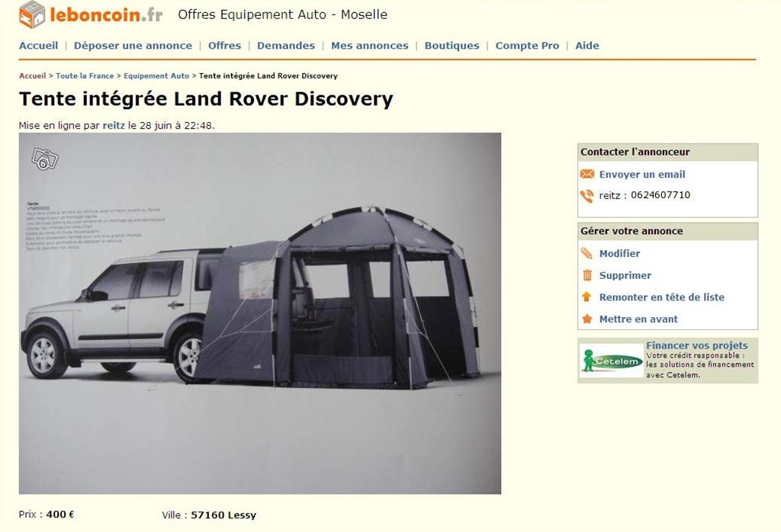This screenshot has height=532, width=781.
Task: Select Mes annonces in the menu
Action: point(370,46)
